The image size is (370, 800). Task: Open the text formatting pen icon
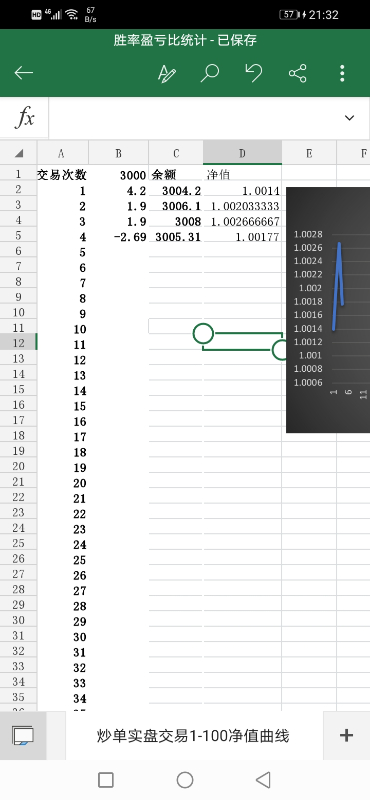click(x=166, y=73)
